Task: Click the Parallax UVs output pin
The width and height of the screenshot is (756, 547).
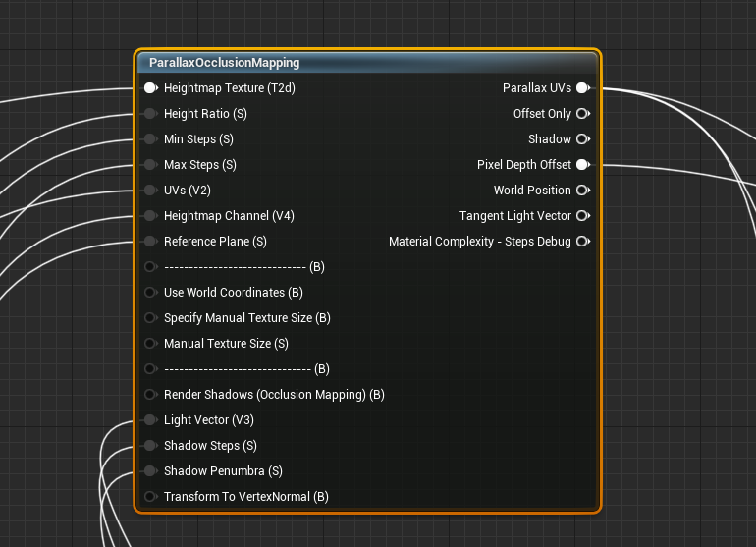Action: coord(582,88)
